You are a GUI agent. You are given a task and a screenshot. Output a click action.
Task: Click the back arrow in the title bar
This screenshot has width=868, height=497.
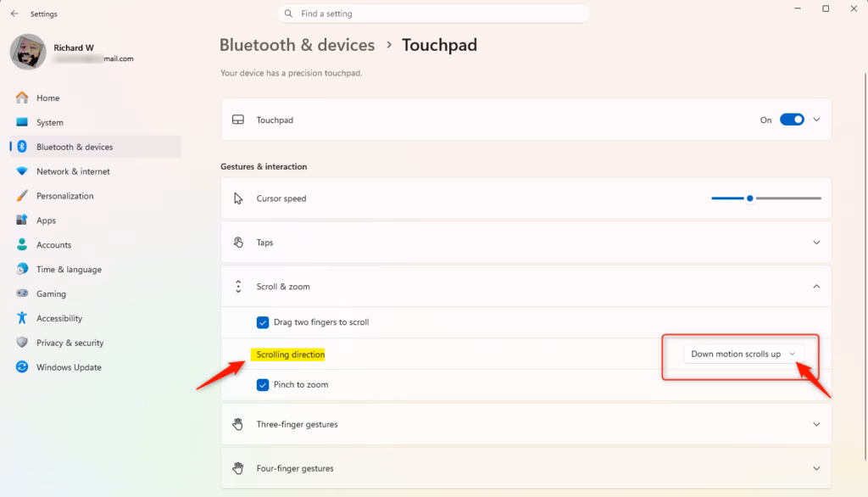click(x=14, y=14)
